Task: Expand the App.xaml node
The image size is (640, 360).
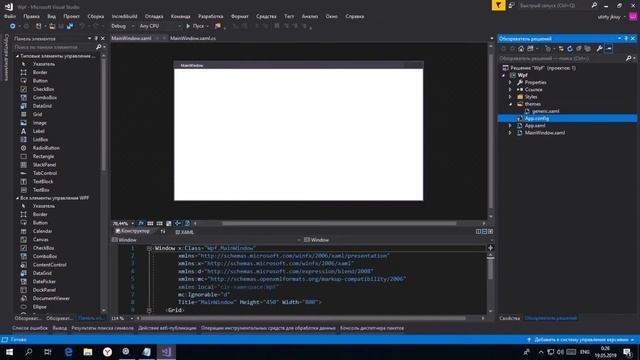Action: pyautogui.click(x=510, y=126)
